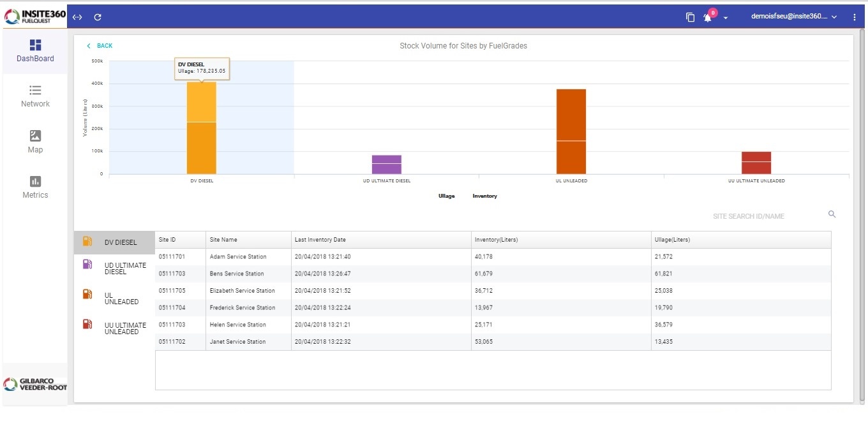Click the UL Unleaded orange chart bar
Viewport: 868px width, 433px height.
pos(571,131)
